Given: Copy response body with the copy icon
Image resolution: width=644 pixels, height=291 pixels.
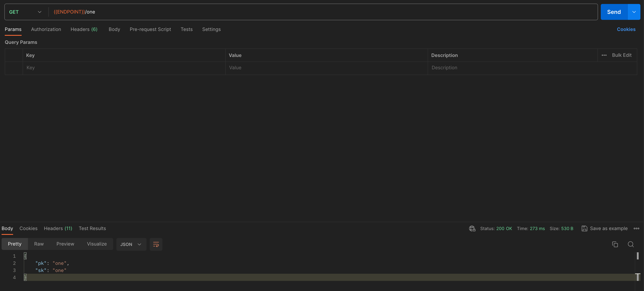Looking at the screenshot, I should pos(615,244).
